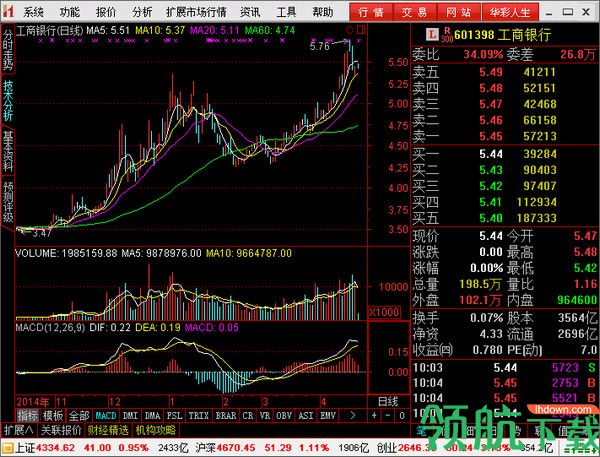Switch to the MACD indicator
The width and height of the screenshot is (600, 457).
coord(106,415)
